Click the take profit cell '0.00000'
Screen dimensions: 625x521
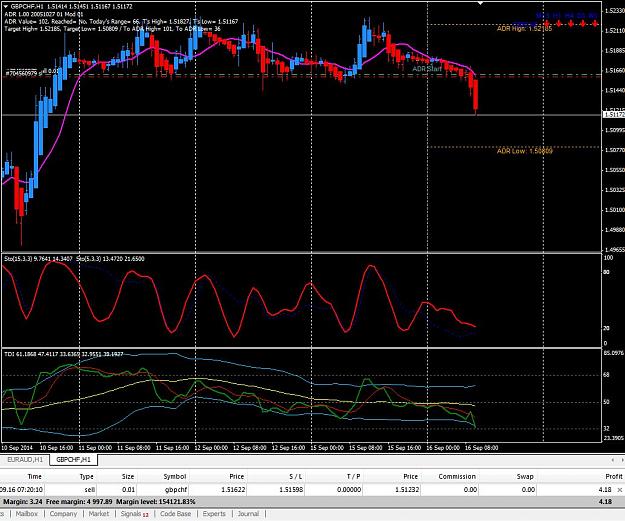349,490
